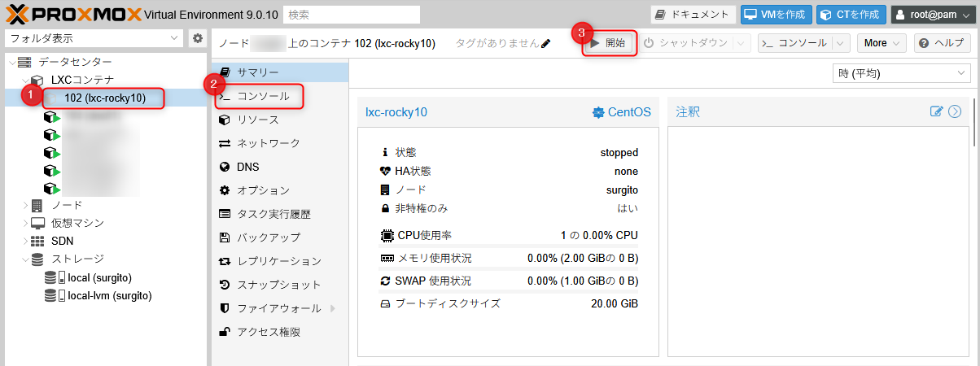This screenshot has height=366, width=980.
Task: Open the ドキュメント documentation button
Action: (693, 15)
